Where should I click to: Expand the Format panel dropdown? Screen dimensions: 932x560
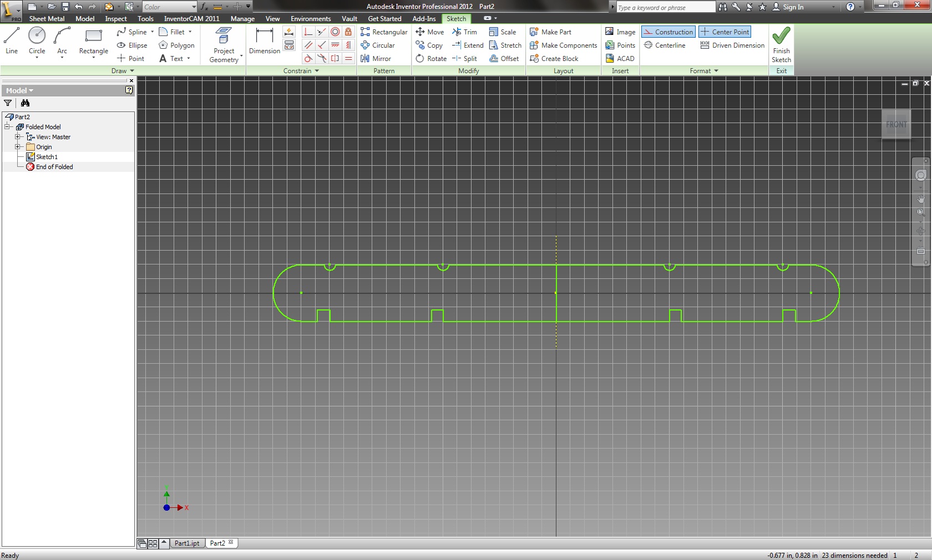click(704, 71)
